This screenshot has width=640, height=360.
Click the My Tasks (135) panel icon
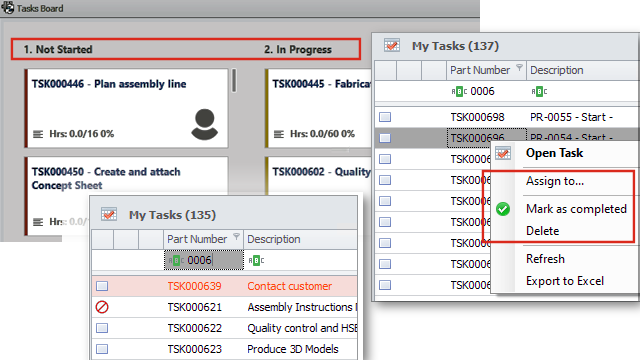109,214
